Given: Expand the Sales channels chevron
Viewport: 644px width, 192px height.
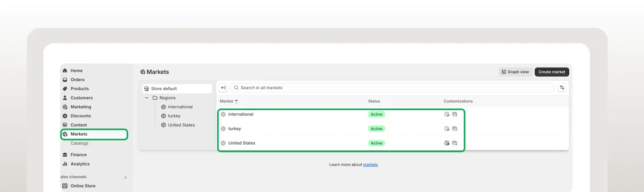Looking at the screenshot, I should pos(125,177).
